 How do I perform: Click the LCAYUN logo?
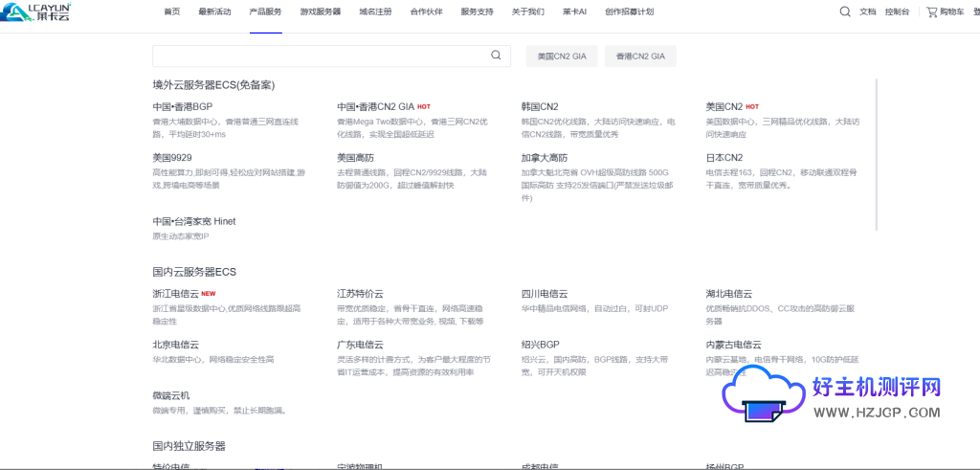click(35, 11)
